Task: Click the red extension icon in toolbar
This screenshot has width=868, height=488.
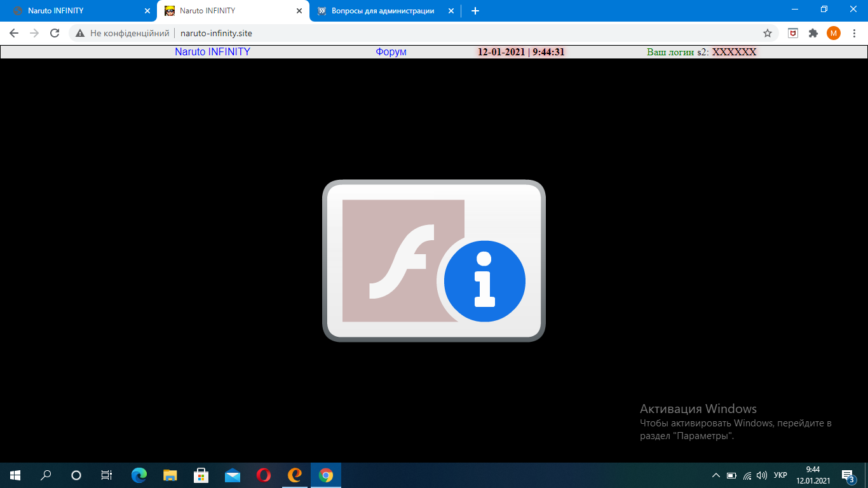Action: pyautogui.click(x=793, y=33)
